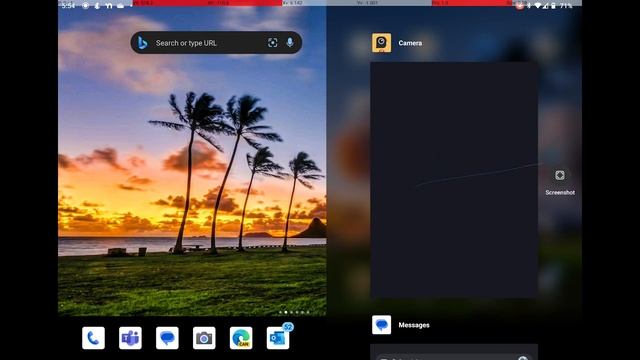
Task: Tap the clock in the status bar
Action: click(69, 6)
